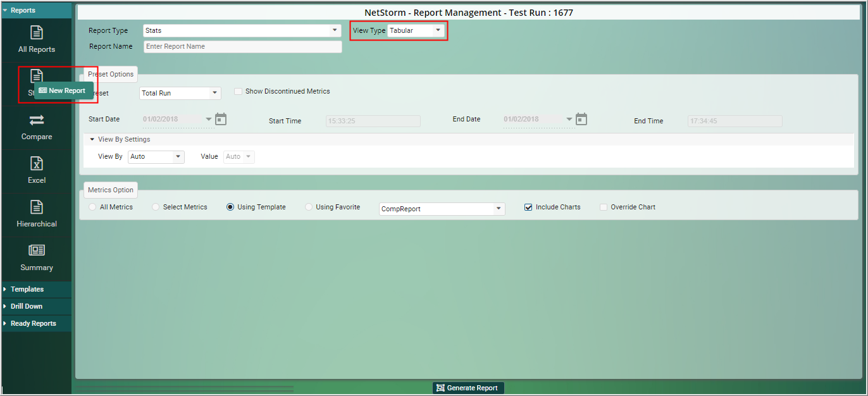Select the Using Template radio button
This screenshot has height=396, width=868.
coord(230,207)
